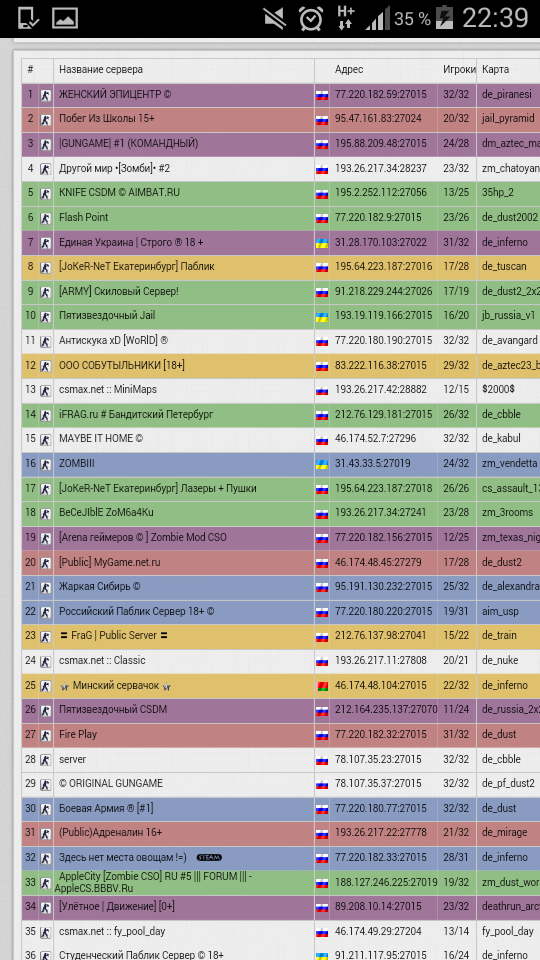The width and height of the screenshot is (540, 960).
Task: Open Другой мир •[Зомби]• #2 server
Action: coord(114,168)
